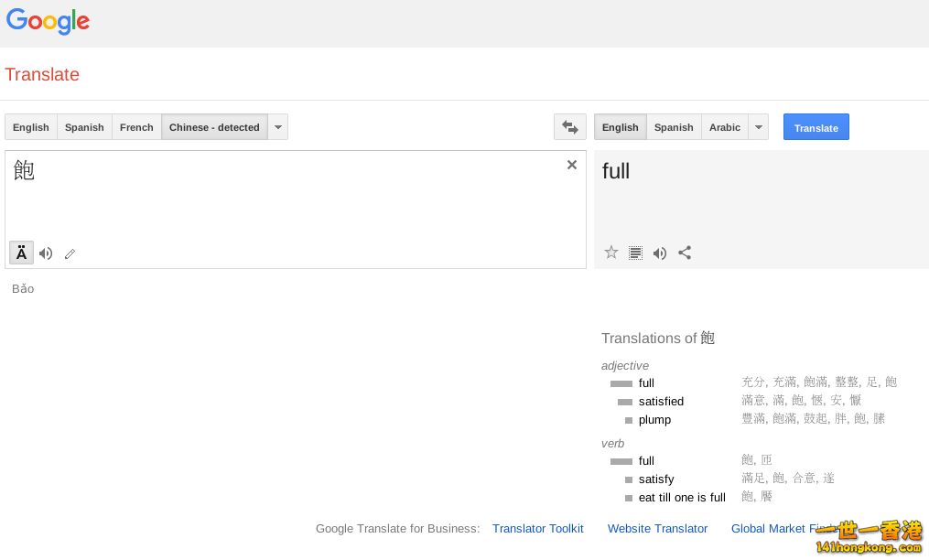Toggle the phonetic typing Ä button
The height and width of the screenshot is (560, 929).
(21, 253)
